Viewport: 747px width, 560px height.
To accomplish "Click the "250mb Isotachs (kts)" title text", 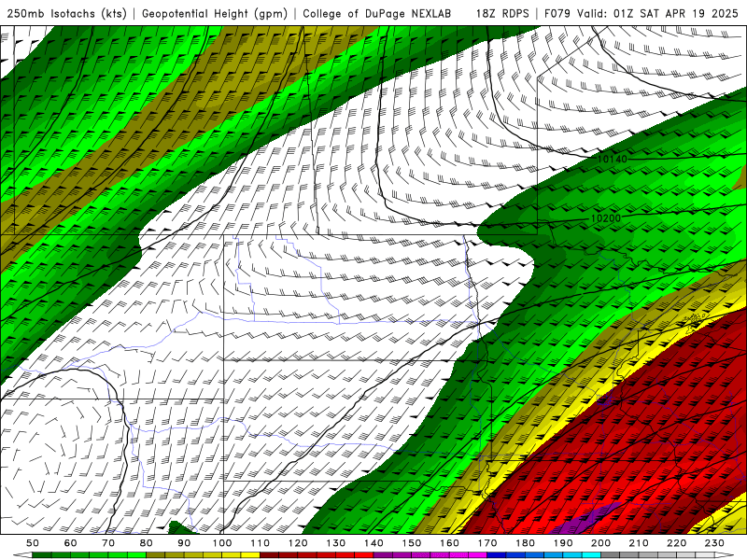I will tap(67, 14).
